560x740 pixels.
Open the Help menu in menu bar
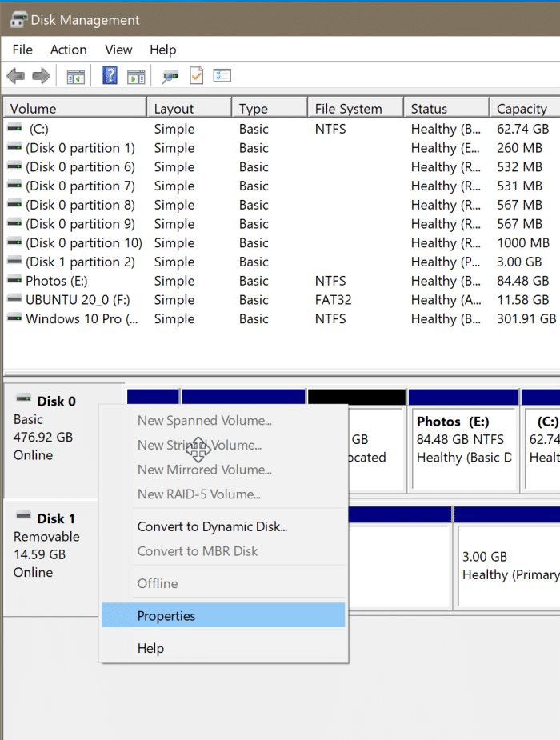(162, 50)
